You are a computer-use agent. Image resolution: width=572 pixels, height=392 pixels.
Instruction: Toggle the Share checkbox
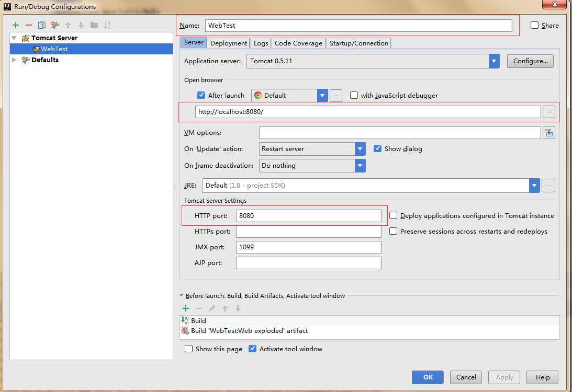pyautogui.click(x=534, y=25)
